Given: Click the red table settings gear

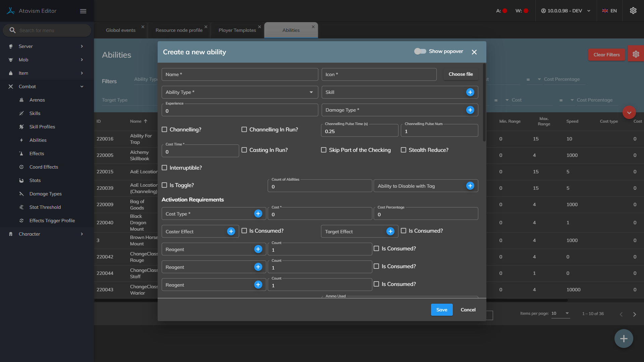Looking at the screenshot, I should pos(636,54).
